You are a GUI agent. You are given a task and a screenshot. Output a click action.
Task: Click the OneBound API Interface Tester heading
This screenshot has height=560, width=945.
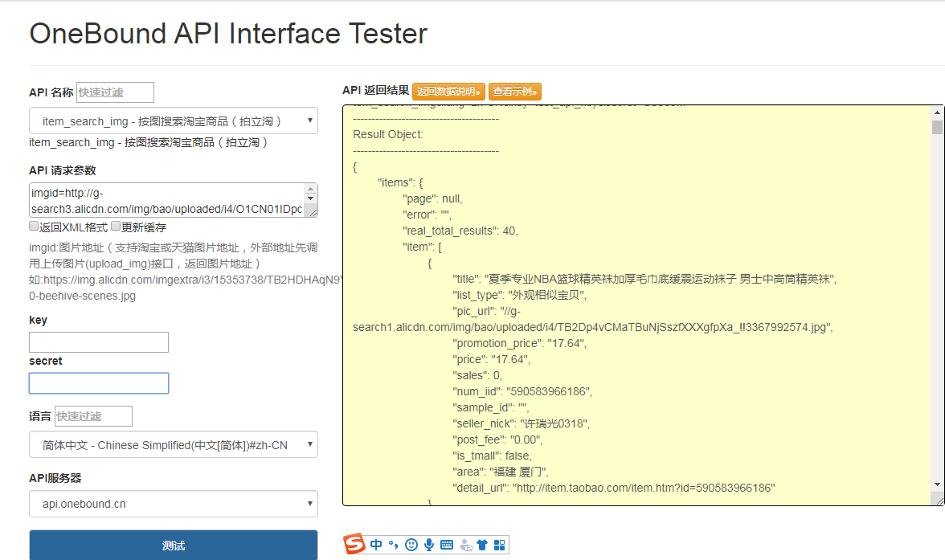228,34
